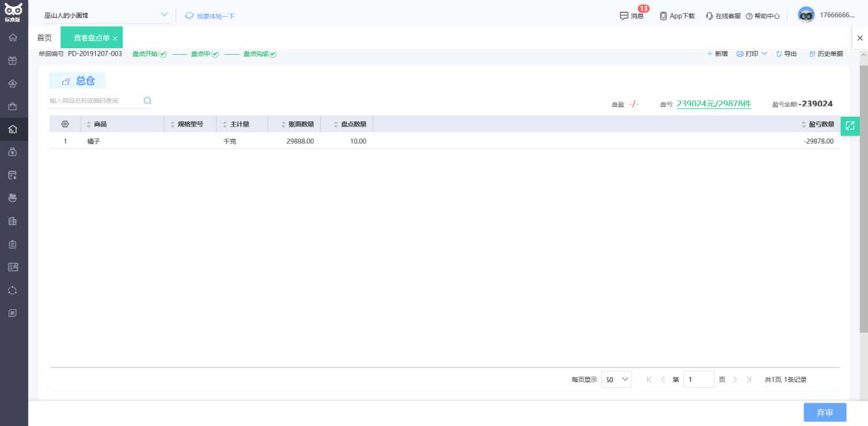Open messages with the 13 badge

click(632, 16)
